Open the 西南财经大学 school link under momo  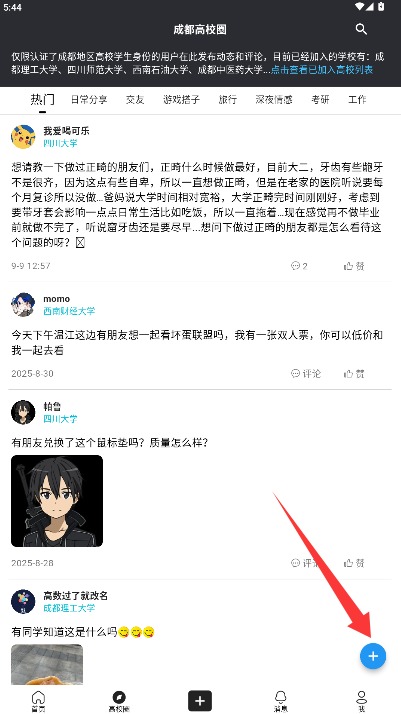point(69,311)
